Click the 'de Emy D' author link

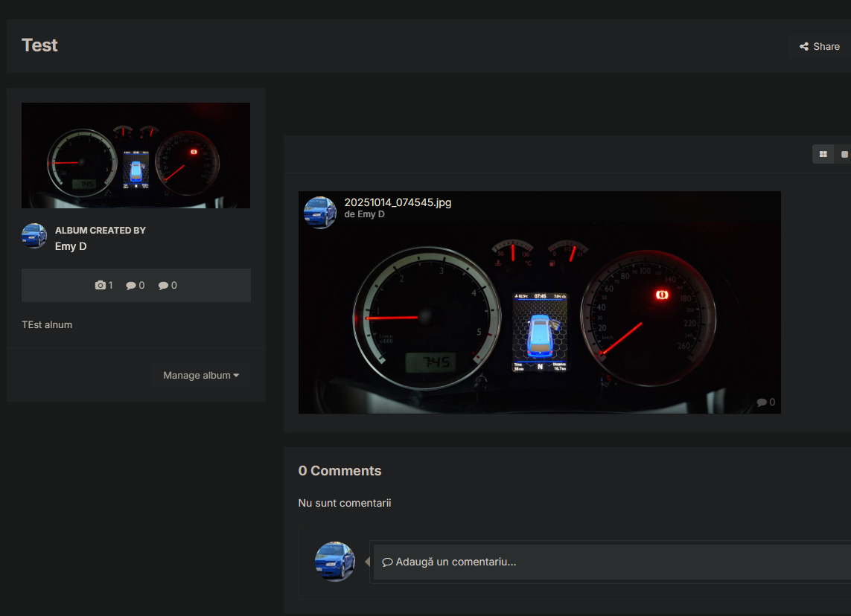364,214
